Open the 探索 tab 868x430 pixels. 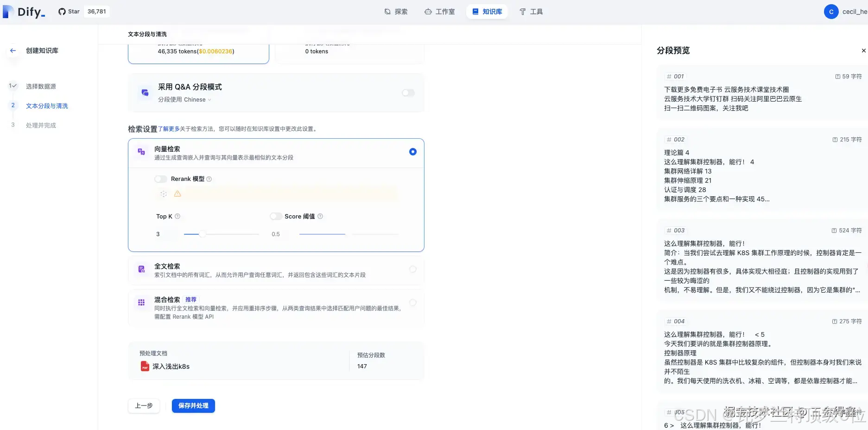[x=396, y=12]
